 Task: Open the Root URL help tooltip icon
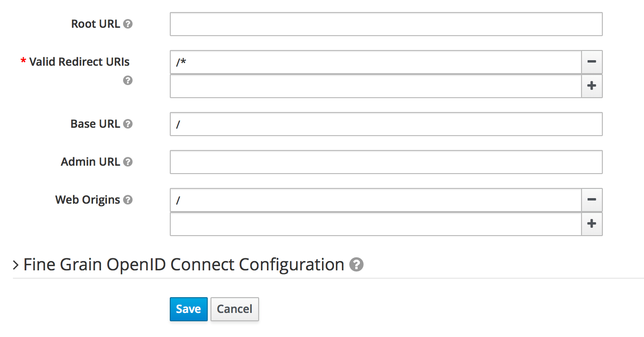pyautogui.click(x=128, y=24)
